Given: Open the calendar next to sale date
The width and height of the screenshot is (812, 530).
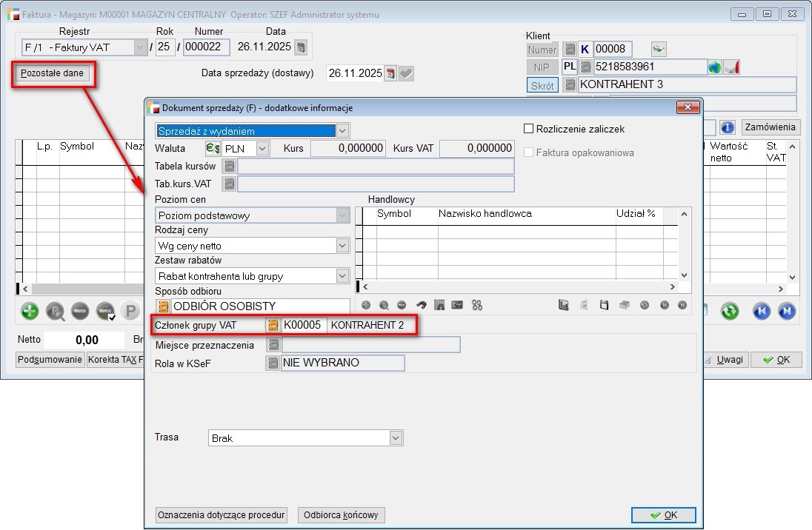Looking at the screenshot, I should 391,73.
